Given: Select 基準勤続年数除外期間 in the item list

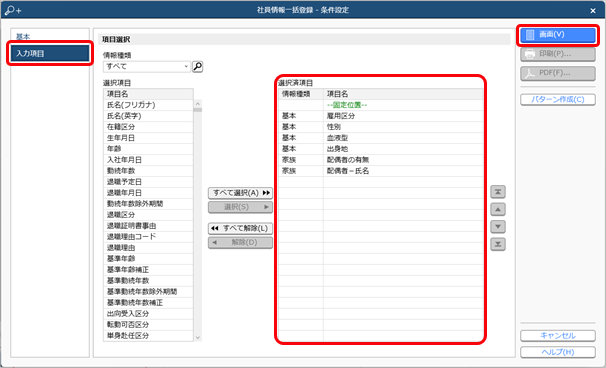Looking at the screenshot, I should click(148, 292).
